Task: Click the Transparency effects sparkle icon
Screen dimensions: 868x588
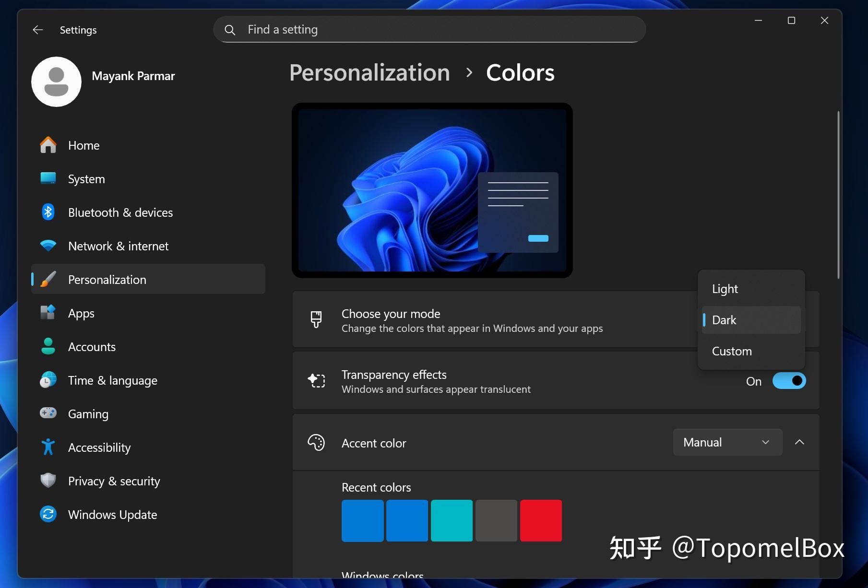Action: [x=316, y=381]
